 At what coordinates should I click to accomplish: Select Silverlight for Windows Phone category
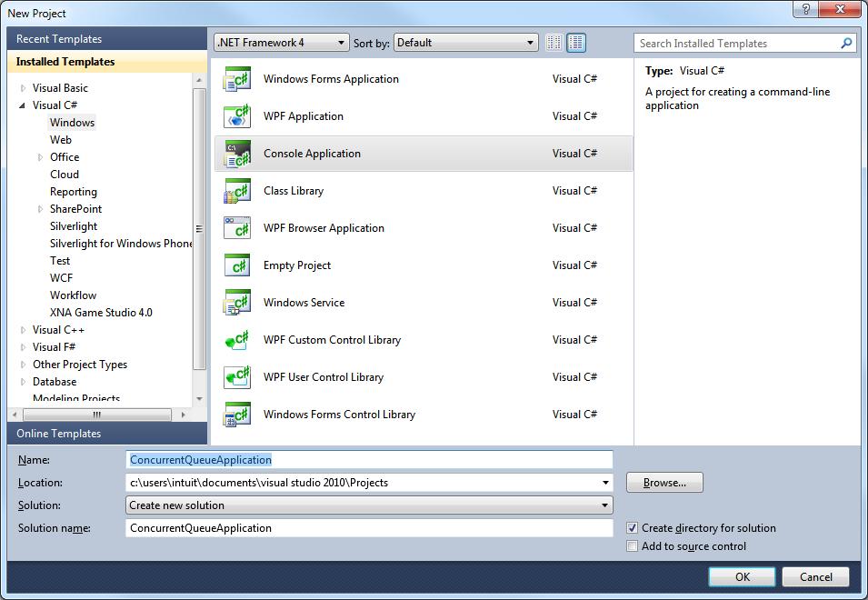(x=121, y=244)
